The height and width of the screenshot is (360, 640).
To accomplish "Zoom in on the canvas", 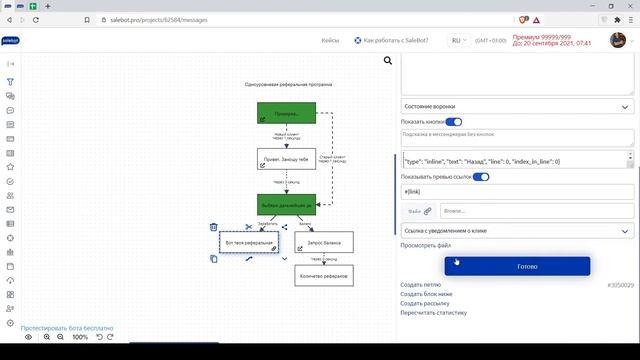I will point(47,337).
